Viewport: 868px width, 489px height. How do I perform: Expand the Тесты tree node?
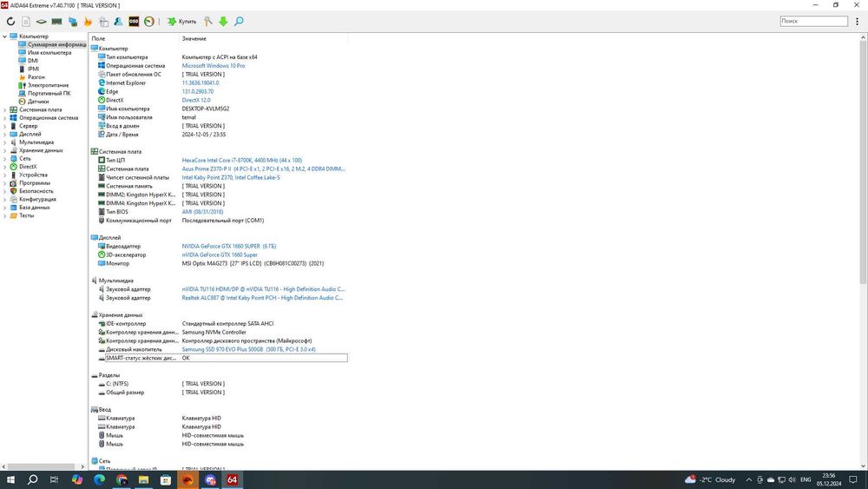(4, 215)
